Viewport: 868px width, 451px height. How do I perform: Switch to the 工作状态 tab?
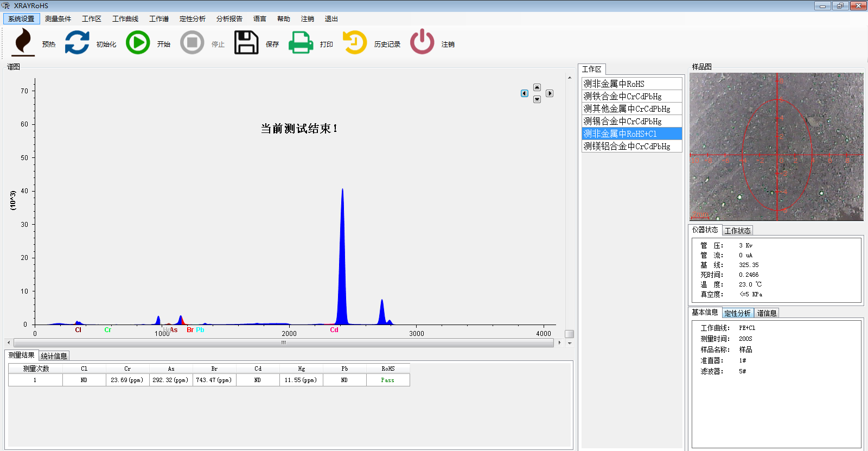(x=738, y=231)
